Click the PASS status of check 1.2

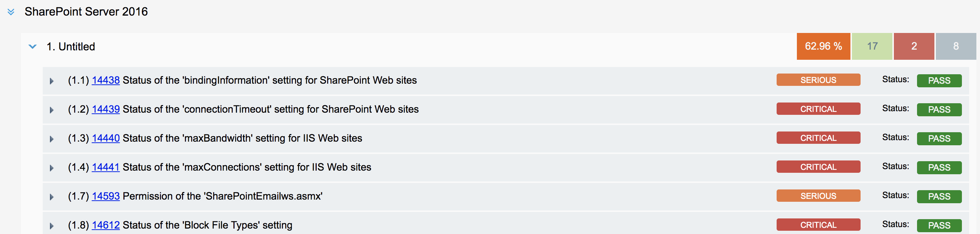pos(939,109)
